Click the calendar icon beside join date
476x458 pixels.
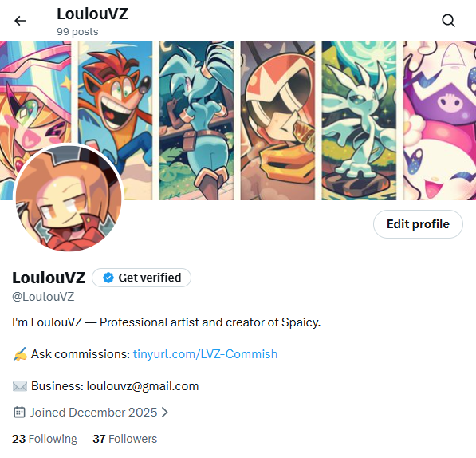coord(19,413)
